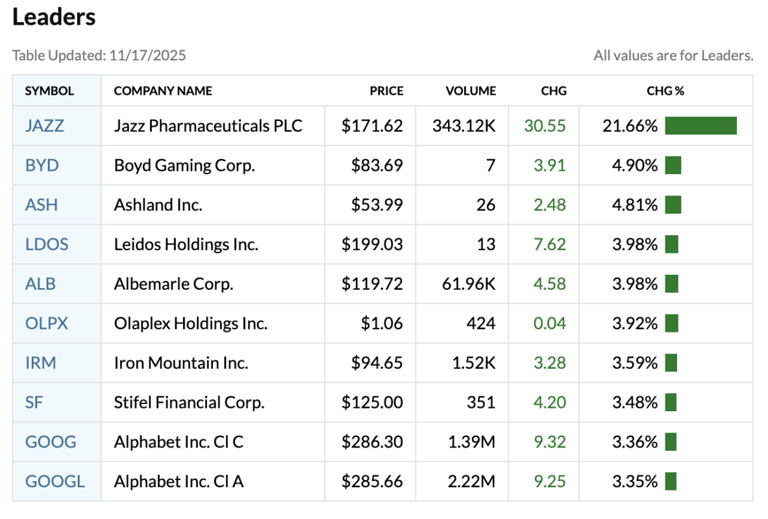
Task: Select the ALB symbol link
Action: [x=40, y=284]
